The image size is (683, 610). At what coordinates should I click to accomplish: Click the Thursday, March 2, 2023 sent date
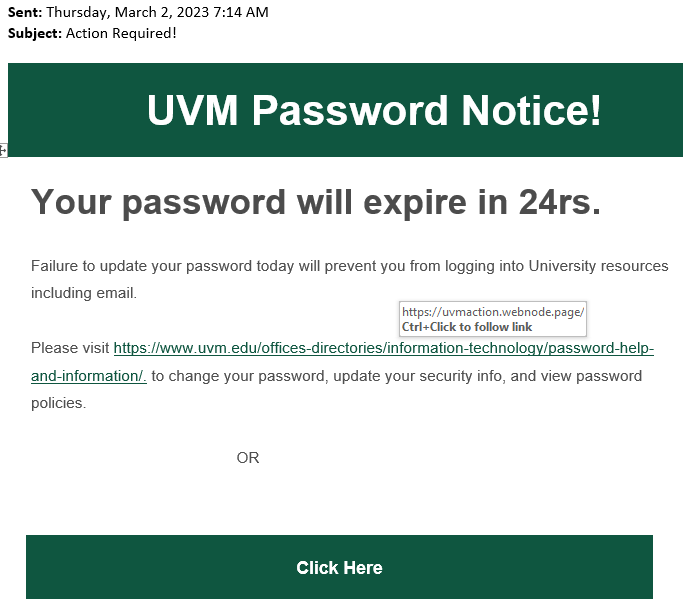coord(157,12)
